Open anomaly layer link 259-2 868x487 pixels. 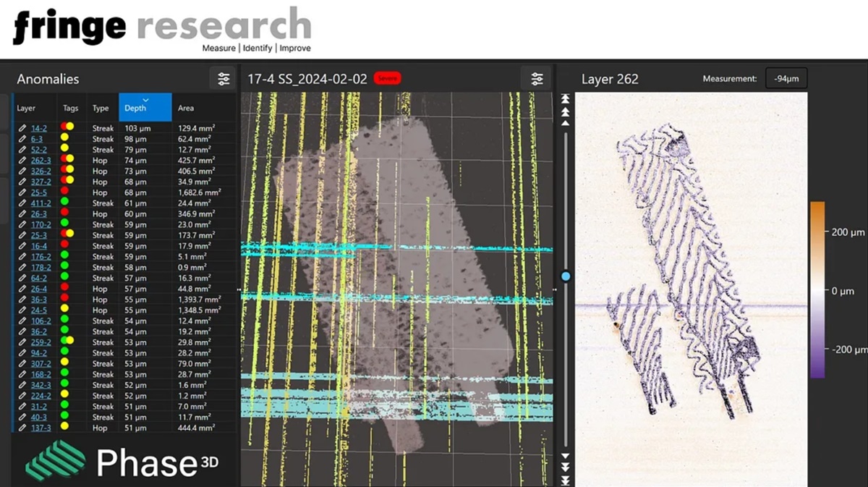coord(41,342)
